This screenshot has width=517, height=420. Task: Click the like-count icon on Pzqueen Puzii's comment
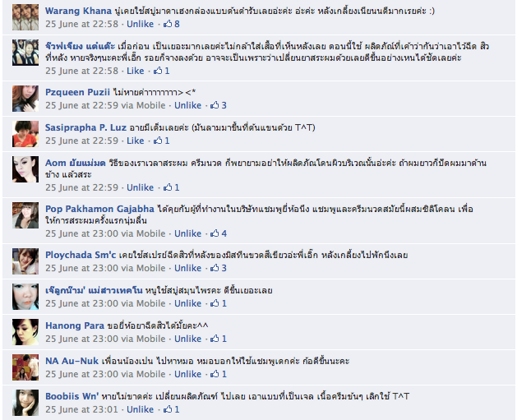pos(215,105)
